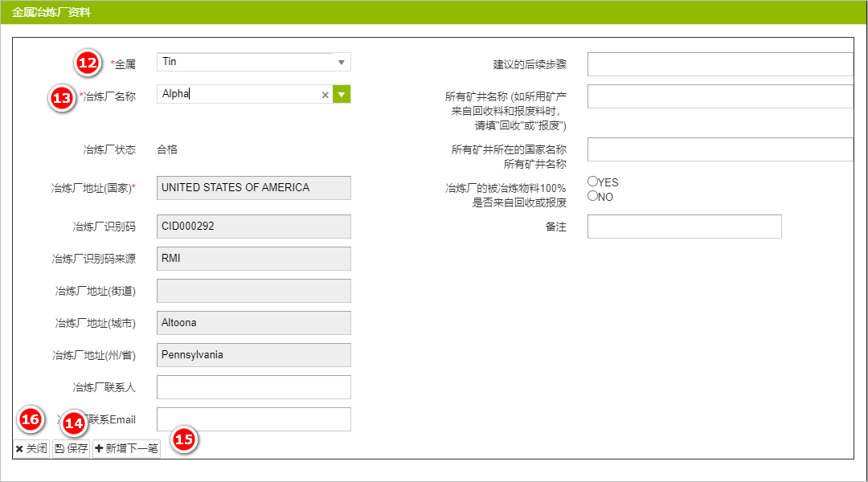The width and height of the screenshot is (868, 482).
Task: Expand the 冶炼厂名称 green dropdown arrow
Action: point(342,95)
